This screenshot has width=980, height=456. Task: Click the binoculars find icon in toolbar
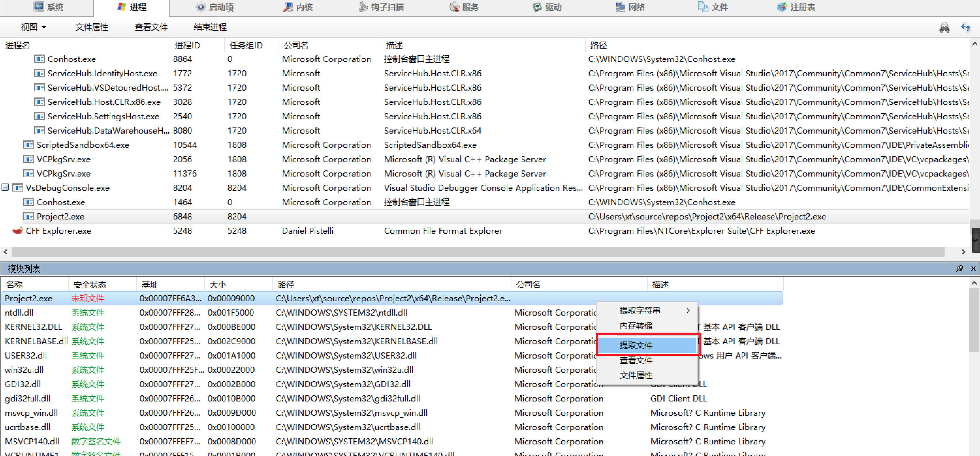click(944, 27)
